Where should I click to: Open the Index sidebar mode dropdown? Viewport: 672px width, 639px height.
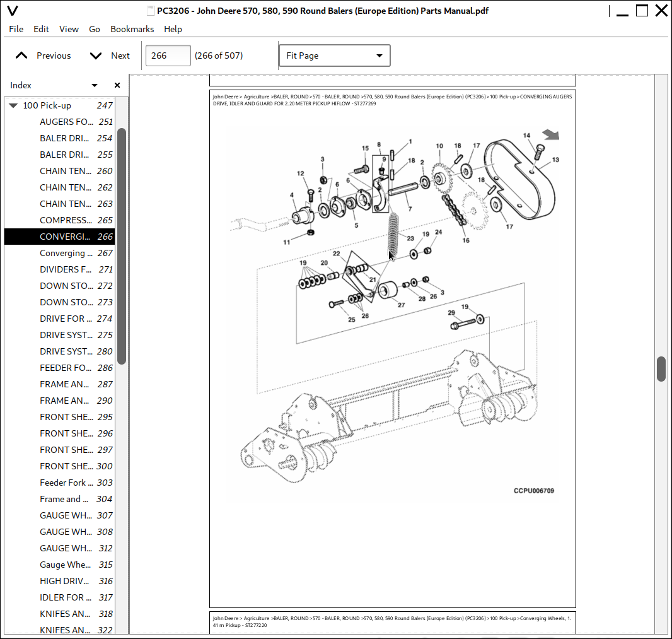pos(94,85)
